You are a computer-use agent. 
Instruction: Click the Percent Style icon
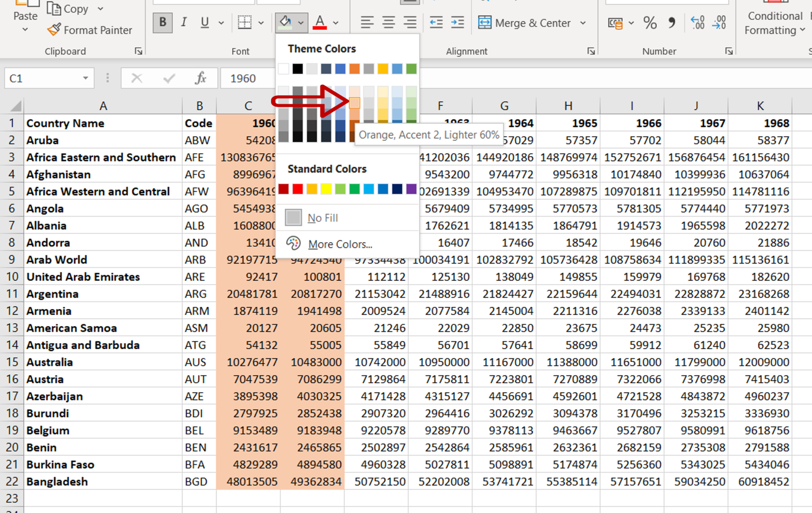click(650, 23)
